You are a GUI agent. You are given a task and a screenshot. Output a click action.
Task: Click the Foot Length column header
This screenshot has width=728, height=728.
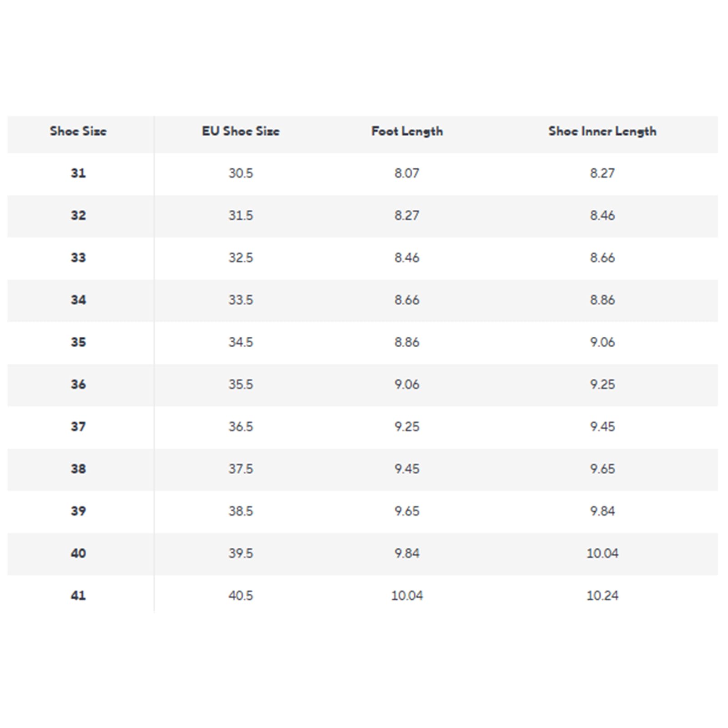(x=407, y=131)
